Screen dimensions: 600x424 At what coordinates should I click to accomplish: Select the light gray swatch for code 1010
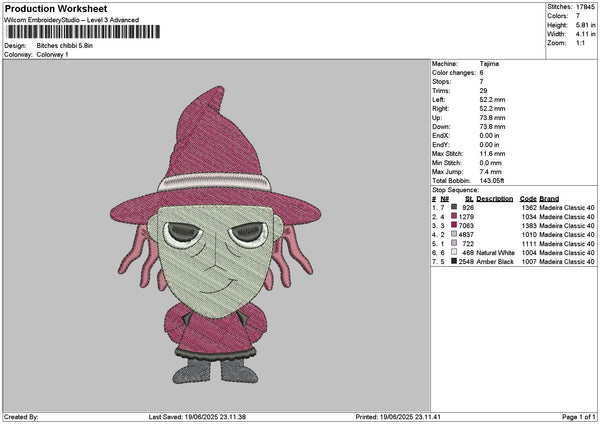(454, 234)
